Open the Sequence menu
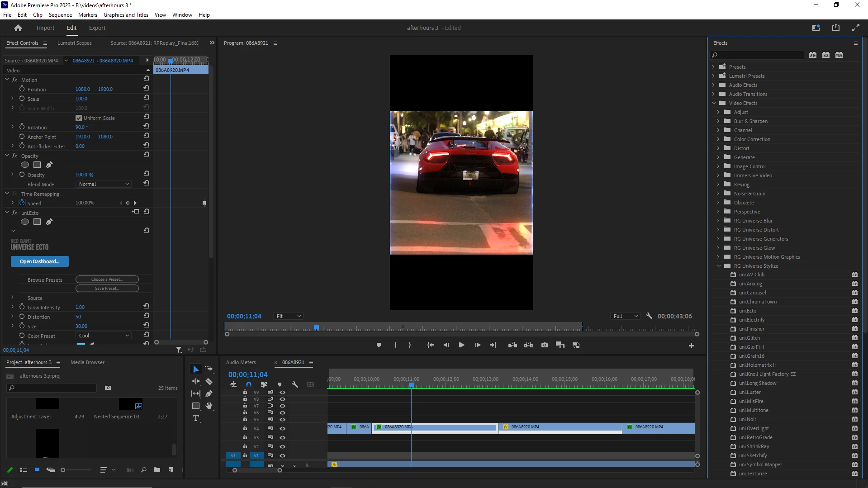868x488 pixels. pos(60,14)
